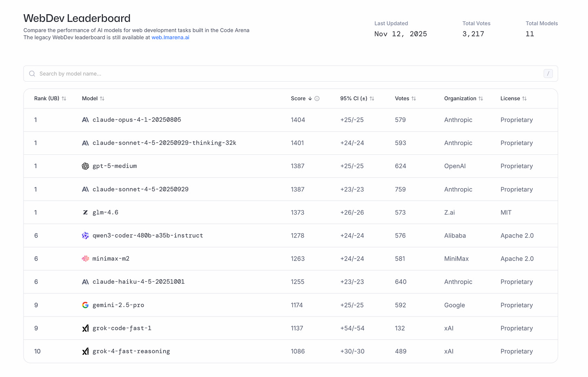Select model name gpt-5-medium
This screenshot has width=588, height=377.
tap(115, 166)
